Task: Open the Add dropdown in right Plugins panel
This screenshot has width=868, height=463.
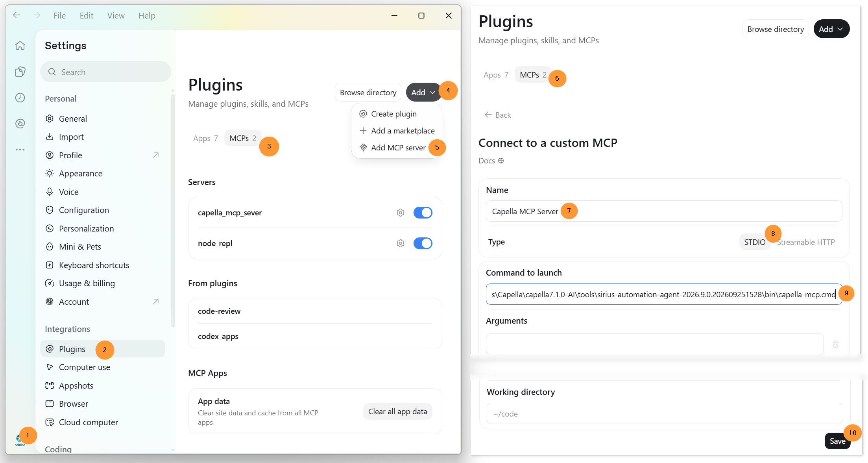Action: click(831, 29)
